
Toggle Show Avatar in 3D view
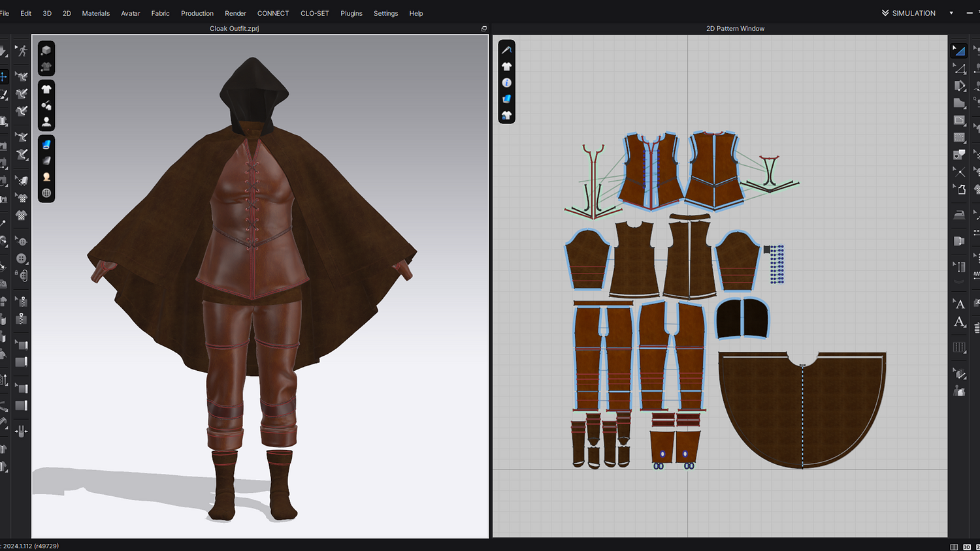[46, 121]
